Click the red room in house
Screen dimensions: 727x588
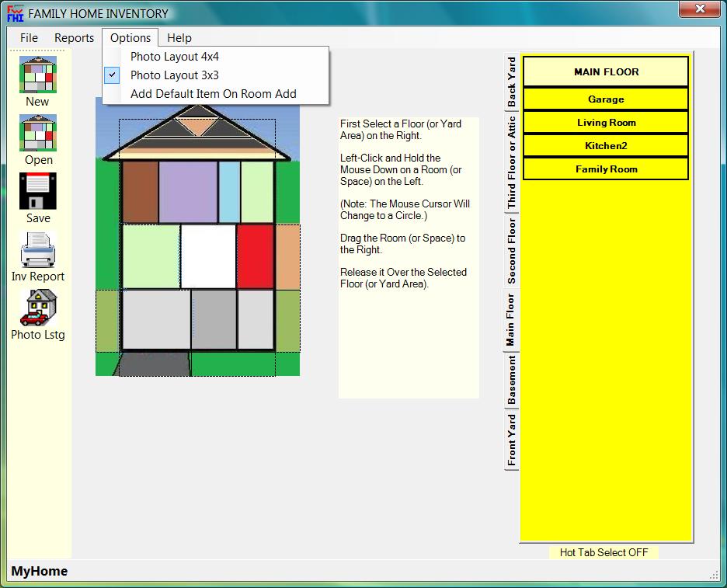click(x=255, y=256)
